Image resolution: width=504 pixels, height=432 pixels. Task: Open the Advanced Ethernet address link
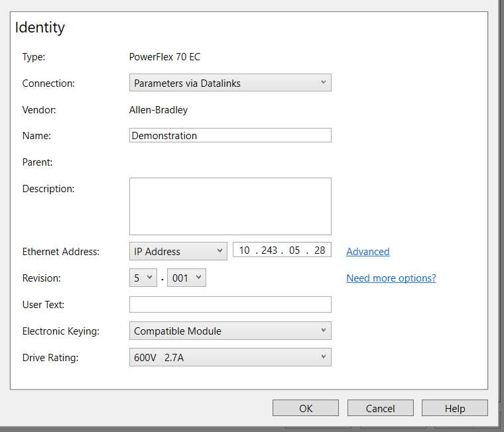[367, 252]
